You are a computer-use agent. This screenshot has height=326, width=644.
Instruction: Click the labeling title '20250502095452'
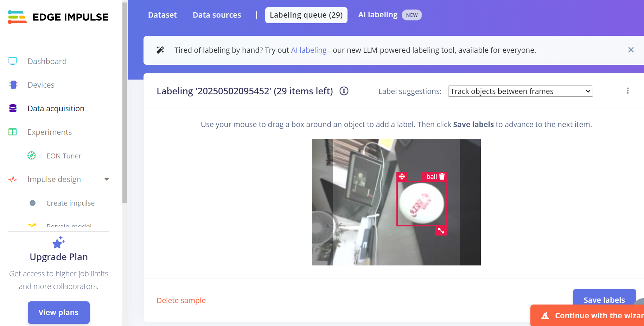point(245,91)
